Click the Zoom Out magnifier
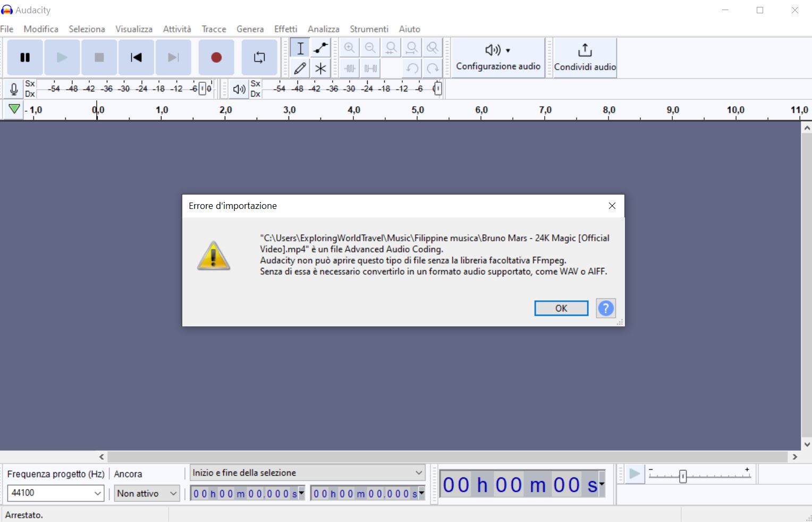812x522 pixels. [x=370, y=48]
